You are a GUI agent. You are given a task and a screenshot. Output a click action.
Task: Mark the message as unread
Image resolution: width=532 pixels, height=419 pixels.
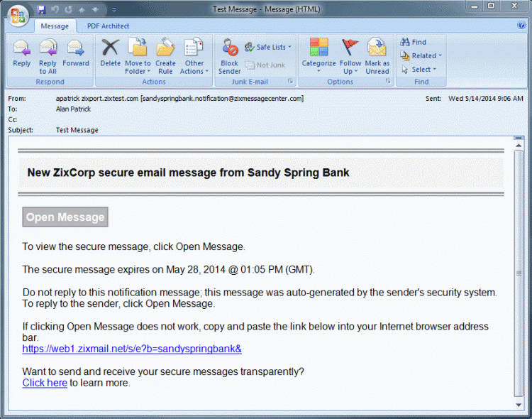pyautogui.click(x=377, y=56)
